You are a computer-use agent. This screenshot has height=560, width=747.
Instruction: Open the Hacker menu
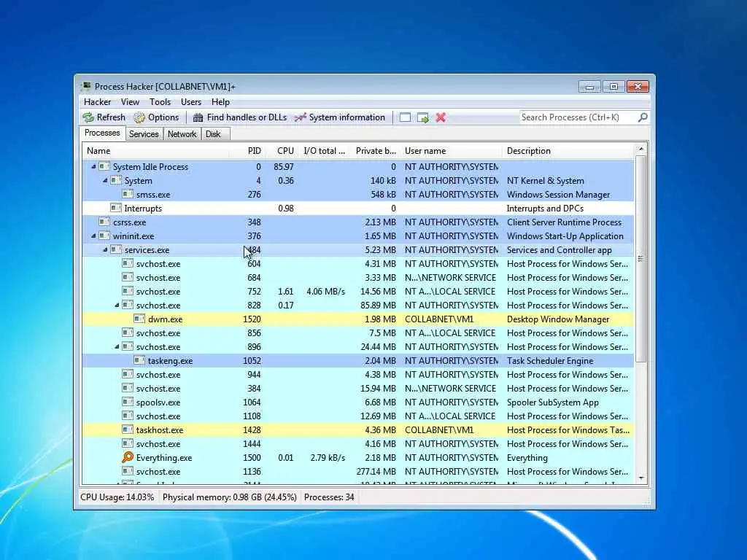tap(97, 102)
